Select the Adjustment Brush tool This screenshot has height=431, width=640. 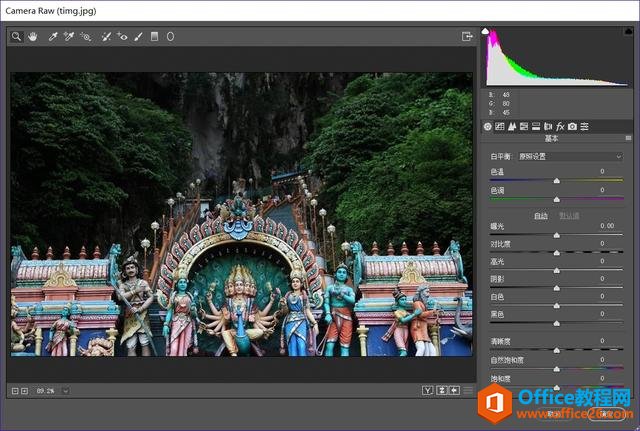pyautogui.click(x=138, y=36)
